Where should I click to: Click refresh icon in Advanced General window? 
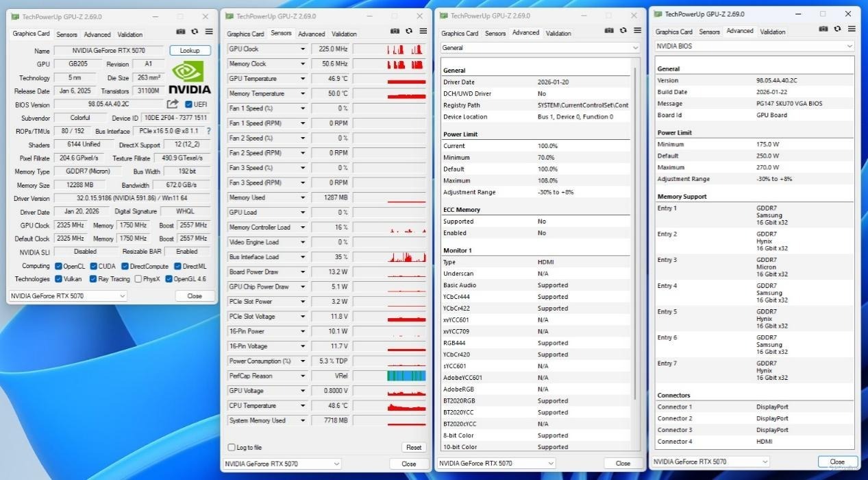tap(623, 30)
